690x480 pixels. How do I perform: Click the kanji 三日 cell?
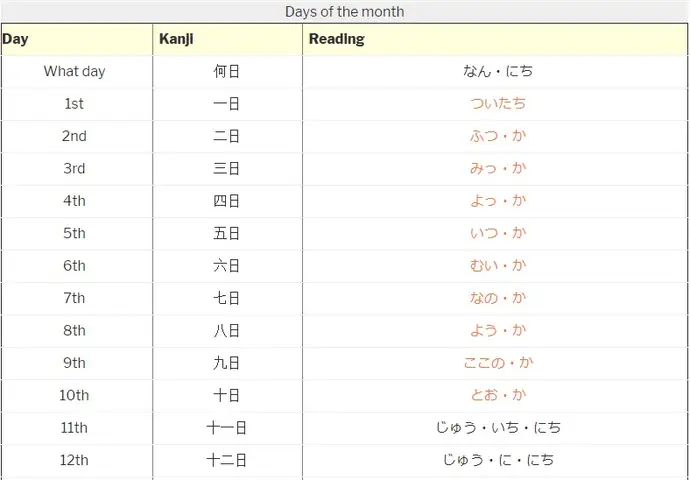(227, 169)
